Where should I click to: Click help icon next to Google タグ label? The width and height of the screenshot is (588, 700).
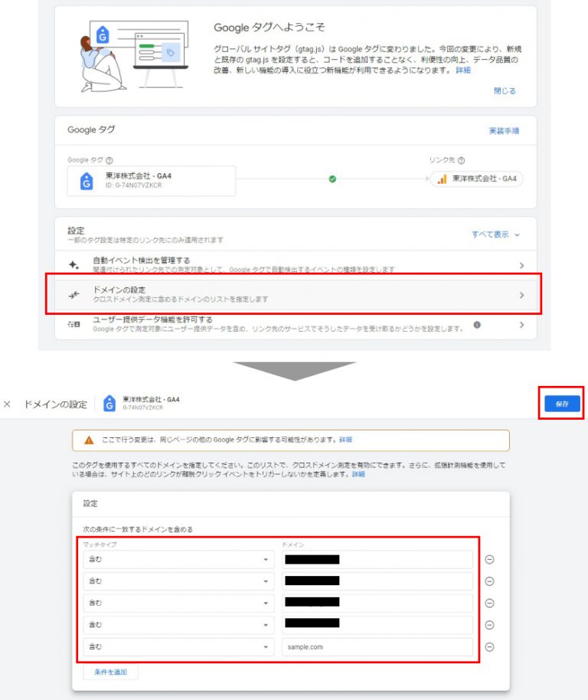click(x=109, y=160)
